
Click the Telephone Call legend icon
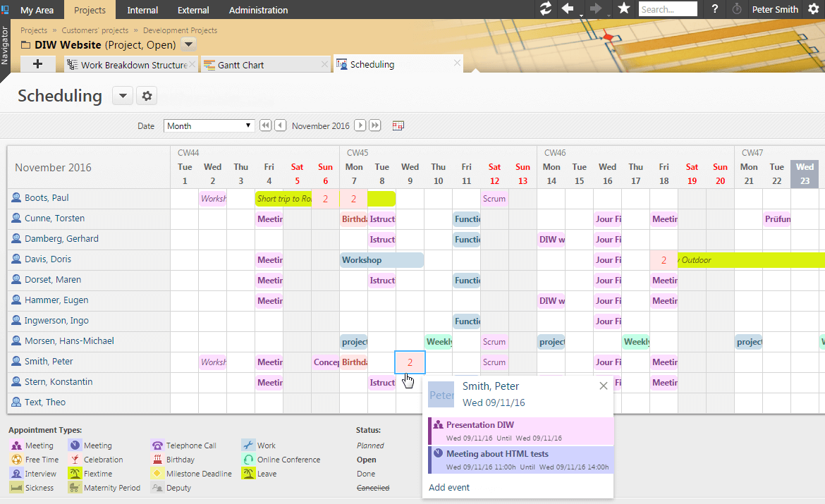tap(157, 445)
